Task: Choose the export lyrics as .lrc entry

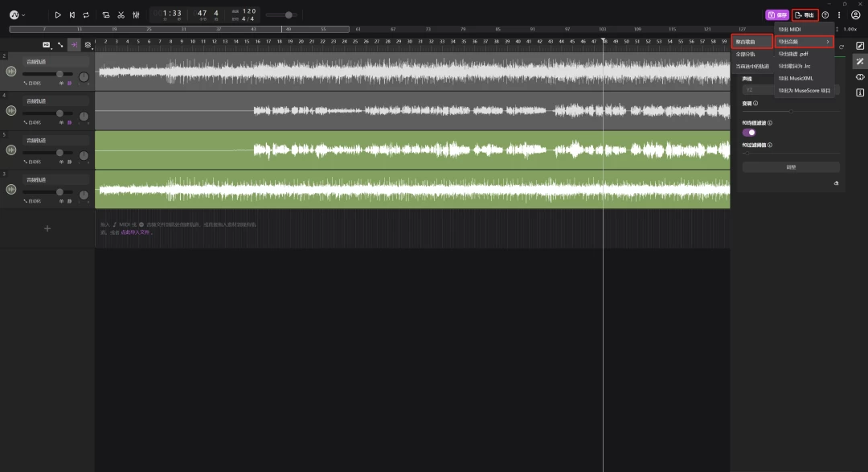Action: click(804, 66)
